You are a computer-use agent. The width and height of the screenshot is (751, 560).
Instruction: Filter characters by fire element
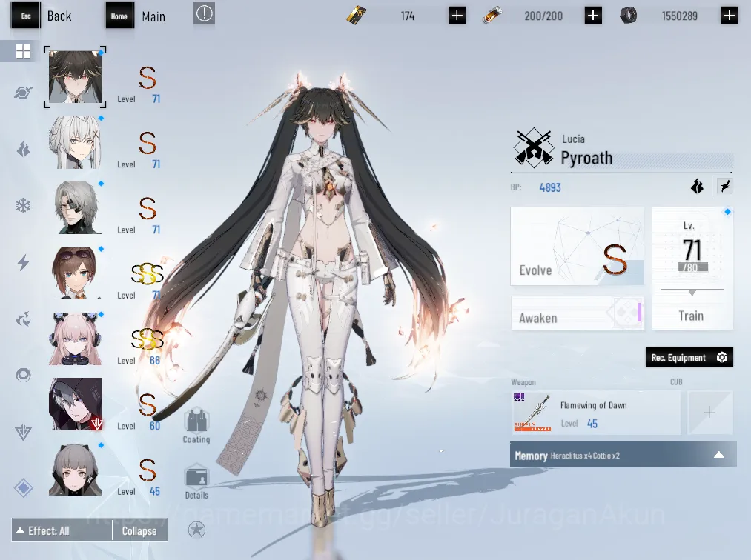(23, 150)
